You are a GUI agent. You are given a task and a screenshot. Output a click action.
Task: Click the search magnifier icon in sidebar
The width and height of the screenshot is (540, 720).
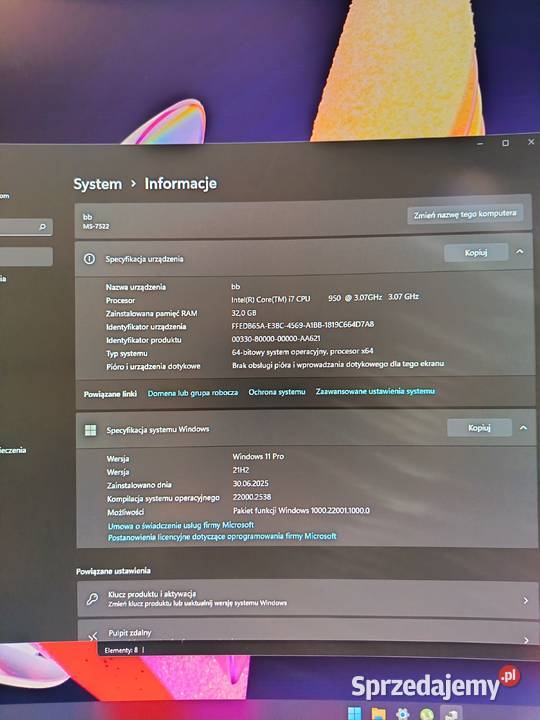click(x=43, y=227)
